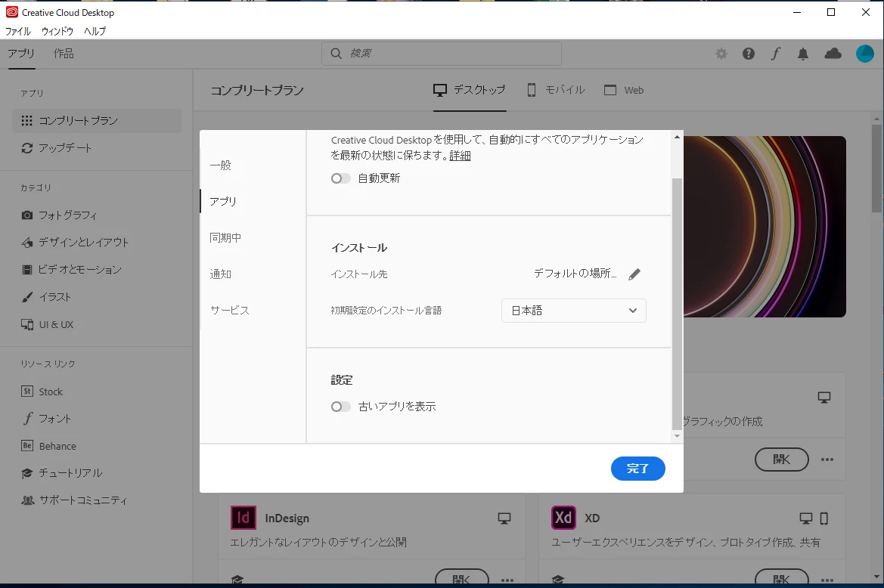
Task: Click the InDesign app icon
Action: click(x=243, y=518)
